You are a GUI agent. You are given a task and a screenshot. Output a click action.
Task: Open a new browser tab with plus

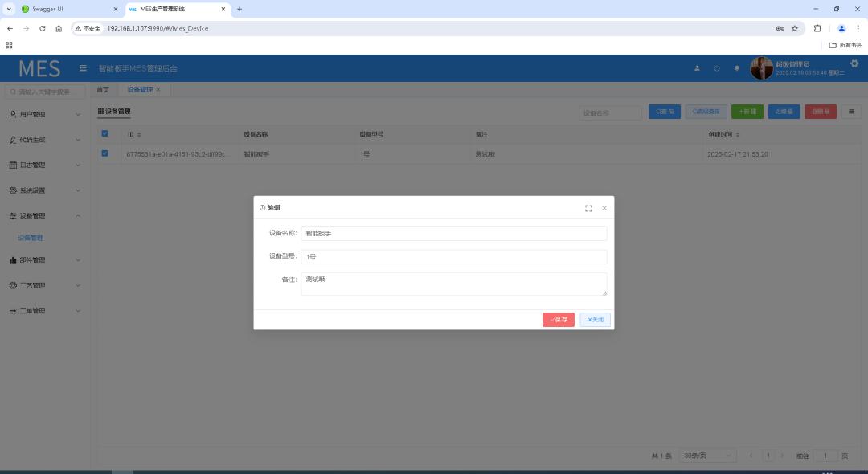point(240,9)
